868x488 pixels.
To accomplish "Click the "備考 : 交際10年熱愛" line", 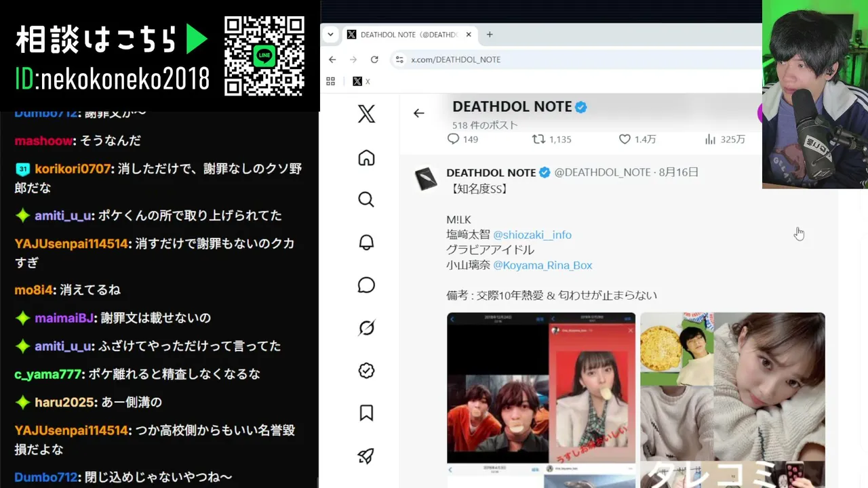I will coord(551,296).
